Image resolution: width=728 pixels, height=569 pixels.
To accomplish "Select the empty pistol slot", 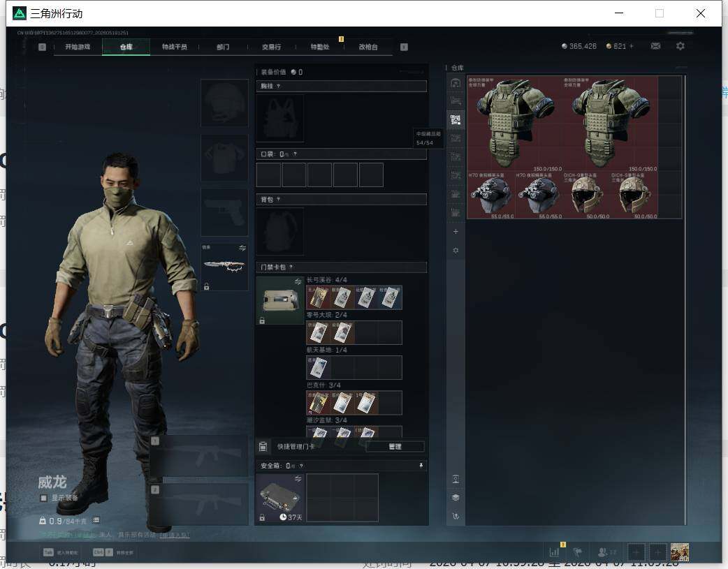I will point(224,212).
